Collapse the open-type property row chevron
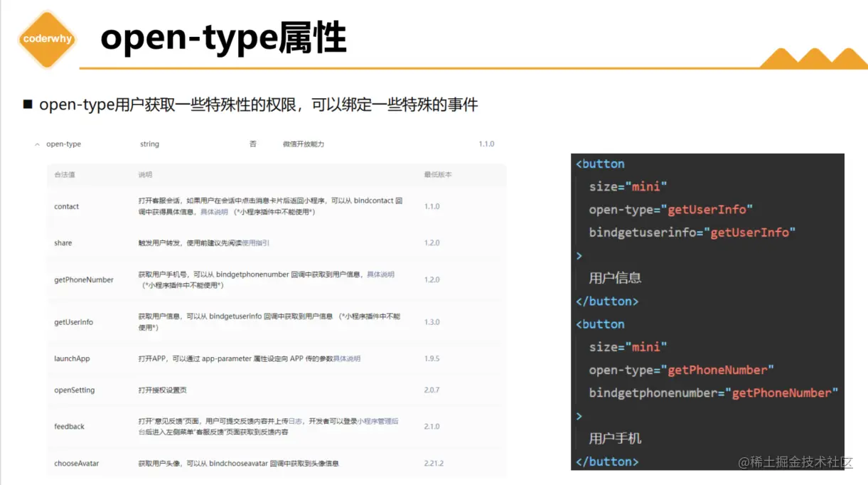 37,144
